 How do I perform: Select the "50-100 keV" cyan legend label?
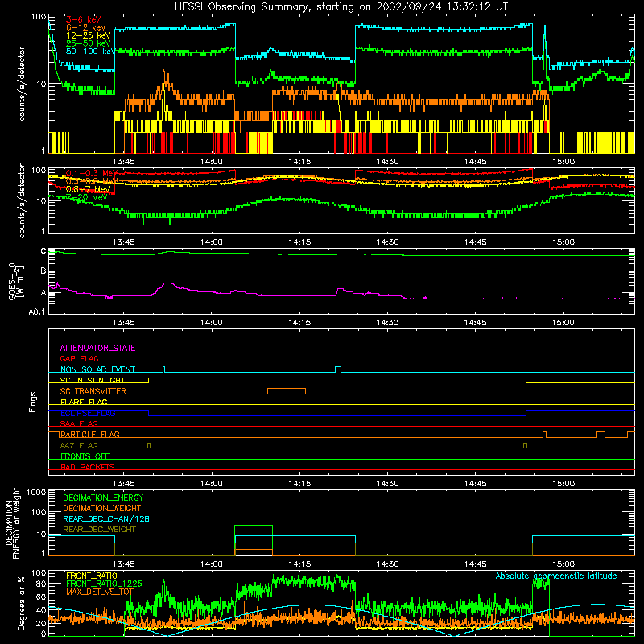[x=90, y=52]
